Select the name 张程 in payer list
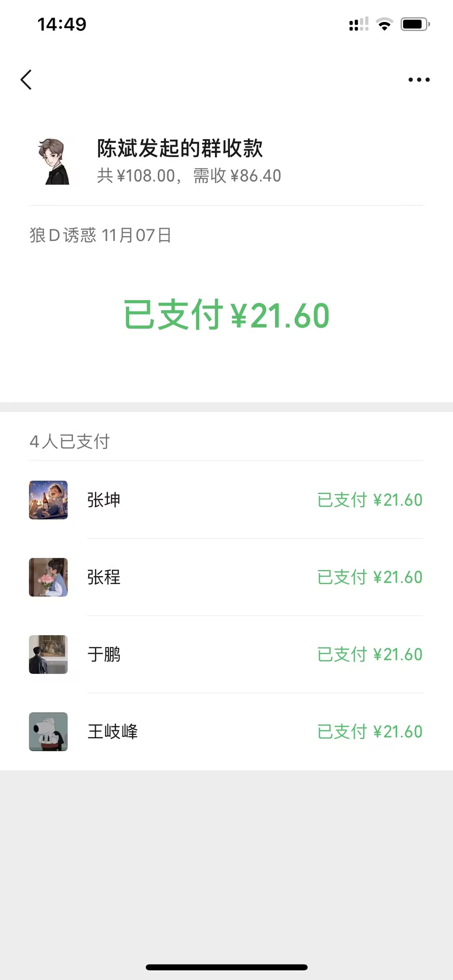Image resolution: width=453 pixels, height=980 pixels. [104, 577]
